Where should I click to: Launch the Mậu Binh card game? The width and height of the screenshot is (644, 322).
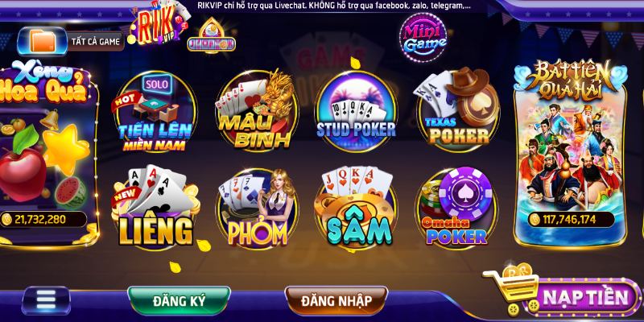[x=256, y=110]
